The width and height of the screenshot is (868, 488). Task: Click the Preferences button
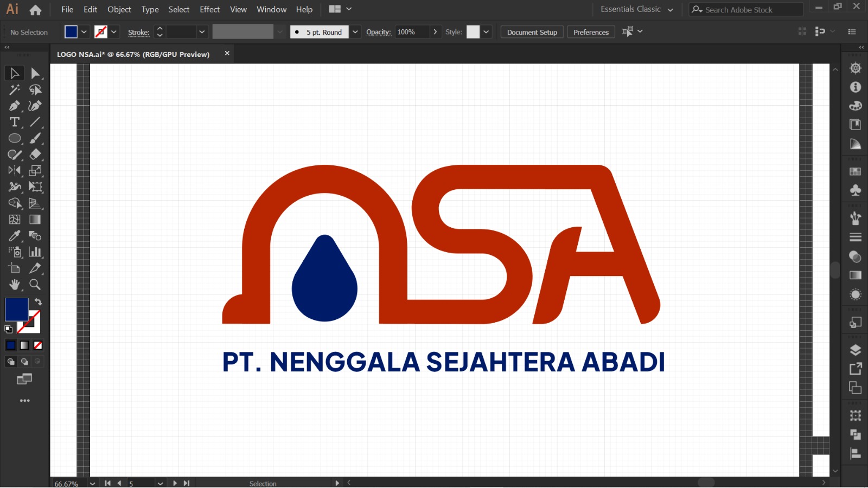(591, 32)
